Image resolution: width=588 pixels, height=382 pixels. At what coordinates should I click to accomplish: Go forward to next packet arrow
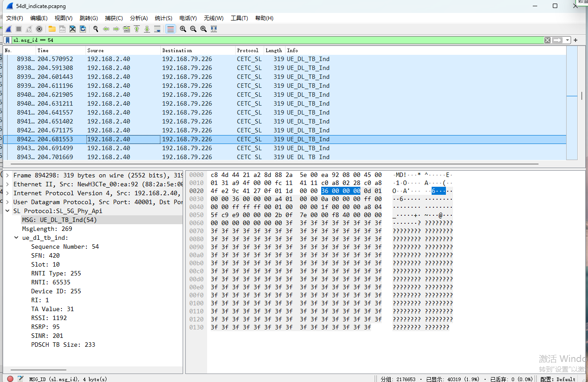click(116, 29)
